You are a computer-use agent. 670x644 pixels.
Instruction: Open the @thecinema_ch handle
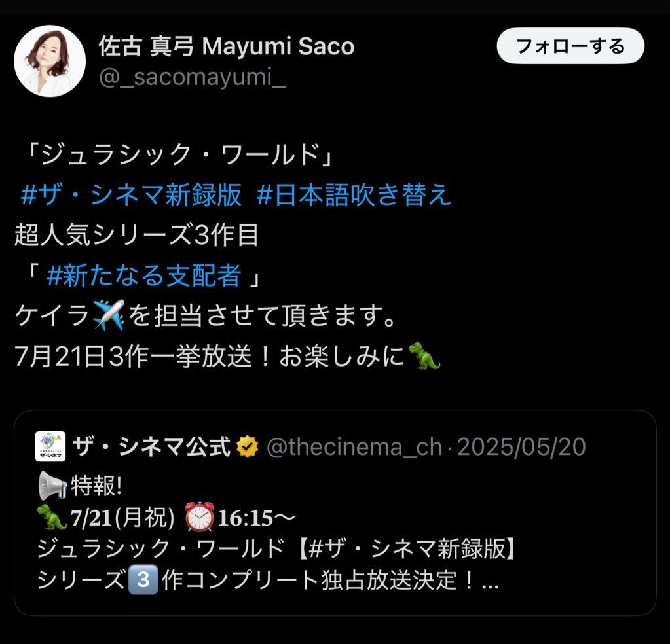[354, 447]
